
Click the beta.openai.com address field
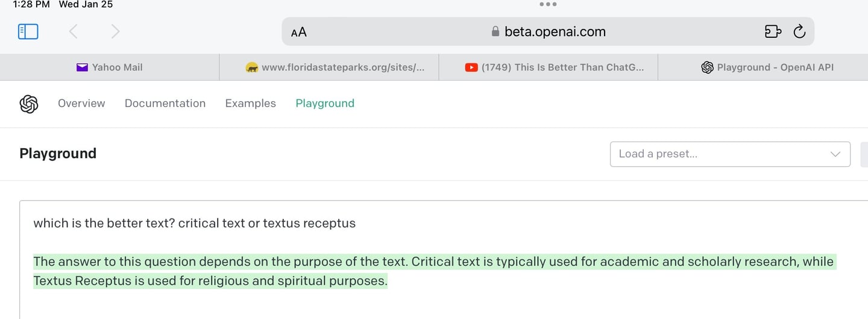coord(555,32)
